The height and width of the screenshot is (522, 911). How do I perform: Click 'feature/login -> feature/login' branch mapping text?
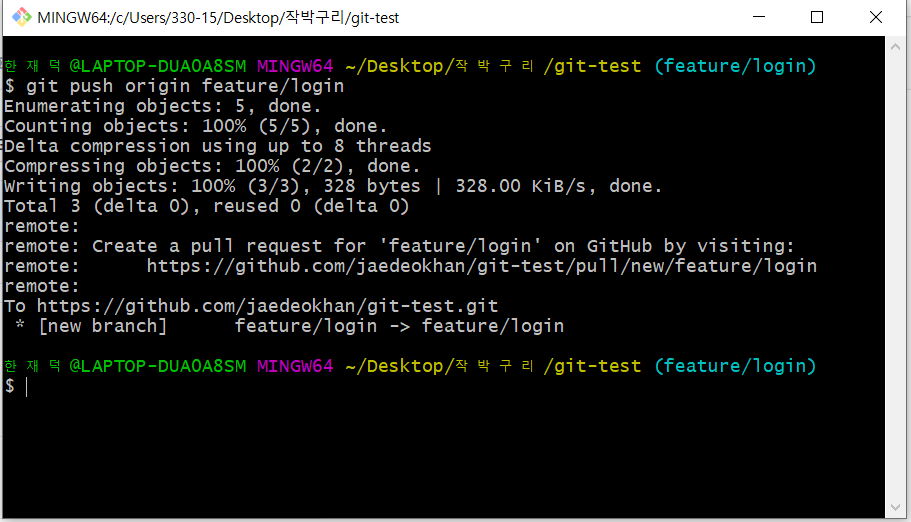(399, 326)
